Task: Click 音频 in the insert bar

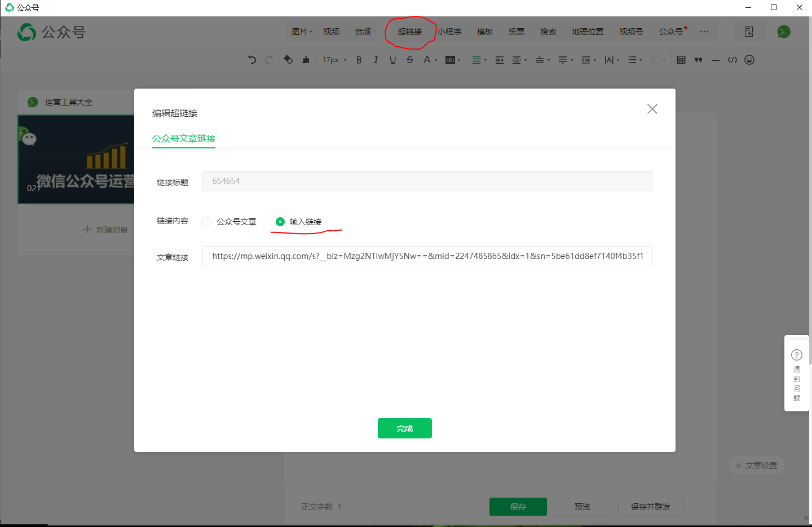Action: [363, 32]
